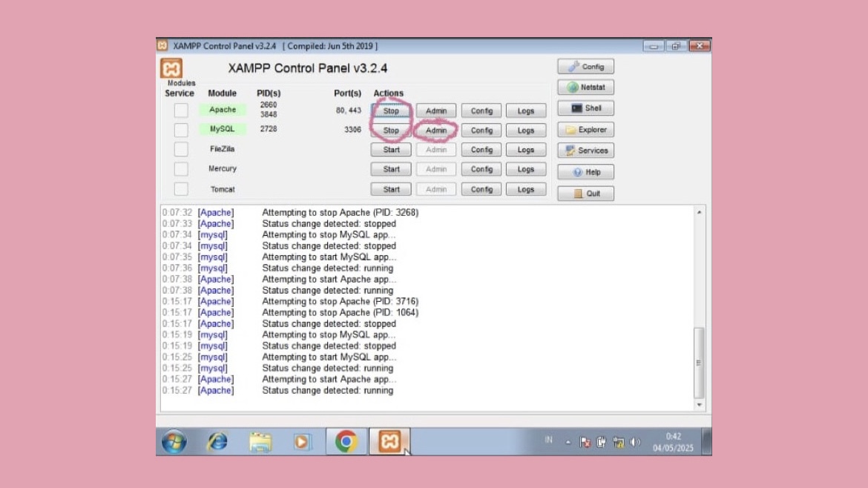This screenshot has width=868, height=488.
Task: Open the Services button
Action: click(x=585, y=151)
